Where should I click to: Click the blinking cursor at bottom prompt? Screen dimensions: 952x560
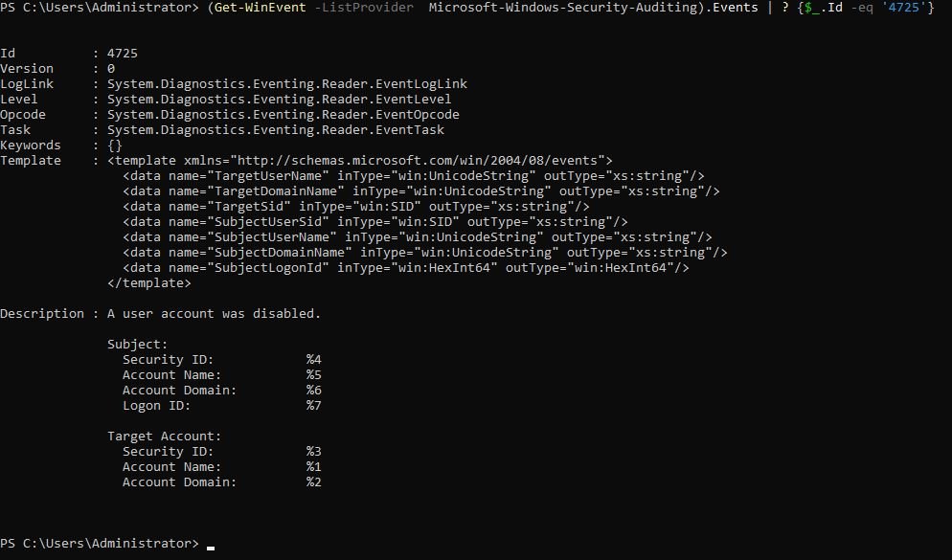211,548
